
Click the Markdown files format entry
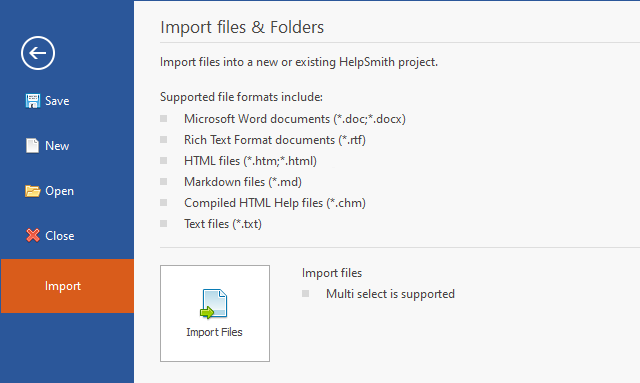pyautogui.click(x=243, y=182)
